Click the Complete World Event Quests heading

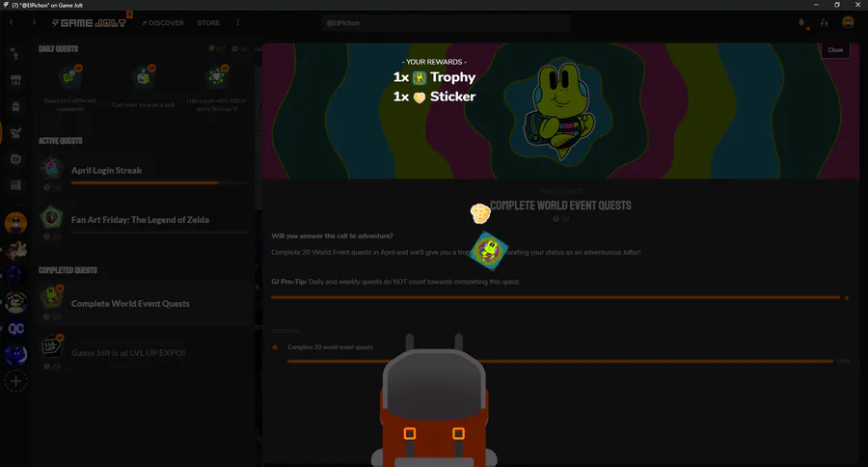(x=560, y=206)
